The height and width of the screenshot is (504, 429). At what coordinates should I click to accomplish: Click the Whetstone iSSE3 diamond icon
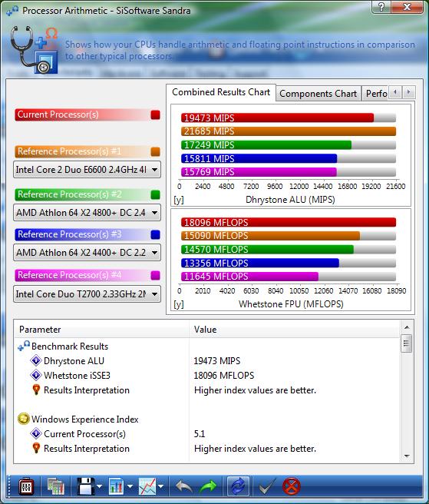(36, 375)
